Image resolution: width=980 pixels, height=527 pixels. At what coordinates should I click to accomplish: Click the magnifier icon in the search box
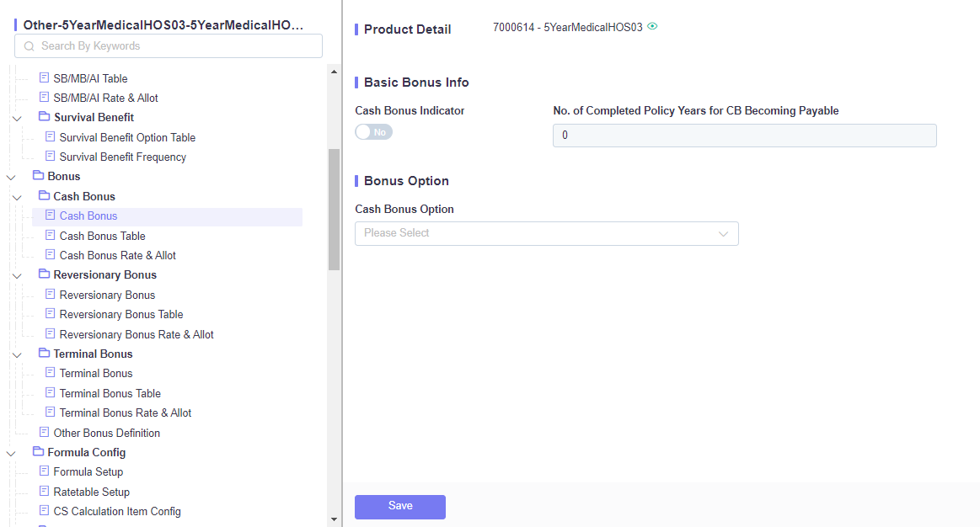(29, 46)
